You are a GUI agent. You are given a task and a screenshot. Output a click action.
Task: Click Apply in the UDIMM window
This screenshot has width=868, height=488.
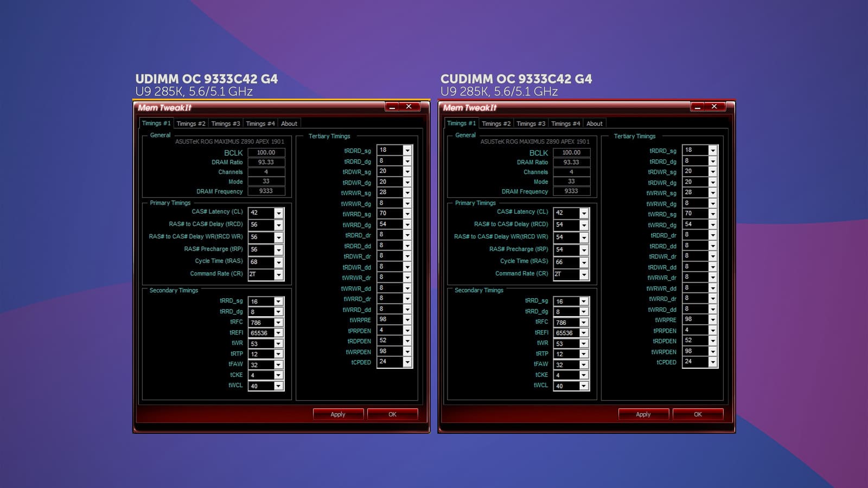pyautogui.click(x=338, y=414)
